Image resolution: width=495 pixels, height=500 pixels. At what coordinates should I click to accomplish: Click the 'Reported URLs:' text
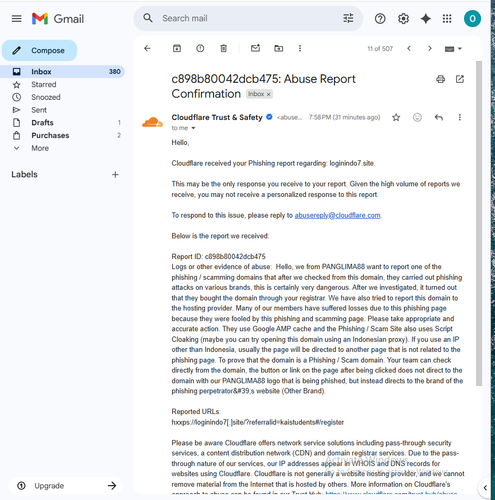pyautogui.click(x=196, y=412)
